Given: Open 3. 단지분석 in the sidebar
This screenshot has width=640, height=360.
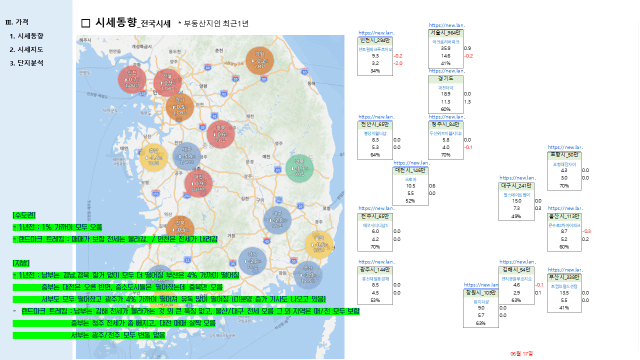Looking at the screenshot, I should (x=27, y=63).
